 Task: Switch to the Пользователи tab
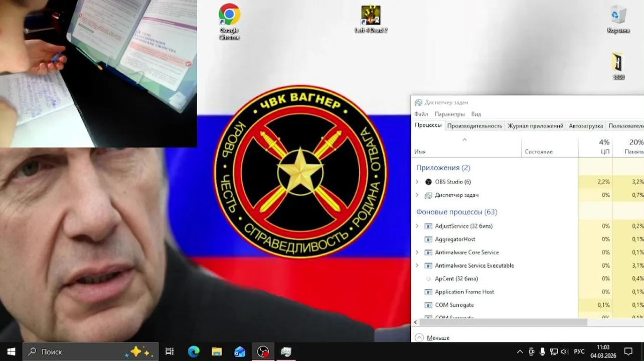tap(625, 126)
